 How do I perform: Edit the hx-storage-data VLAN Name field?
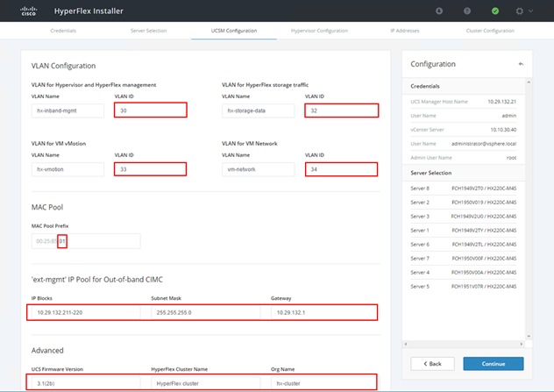[259, 110]
